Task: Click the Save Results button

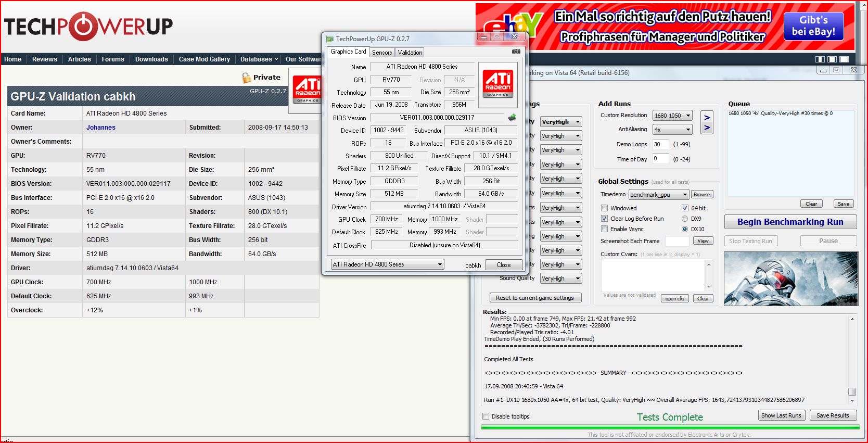Action: pyautogui.click(x=833, y=415)
